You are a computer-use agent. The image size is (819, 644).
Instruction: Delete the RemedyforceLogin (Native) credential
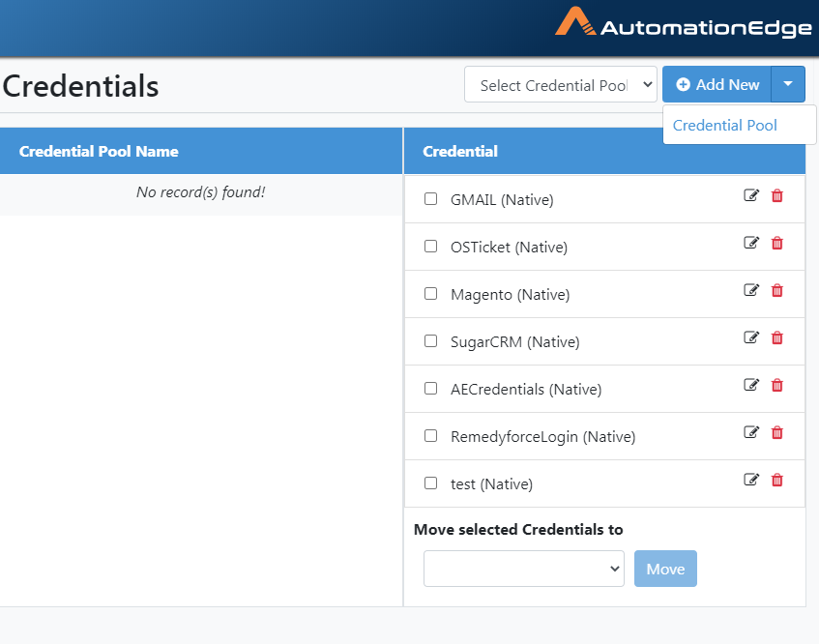coord(777,432)
